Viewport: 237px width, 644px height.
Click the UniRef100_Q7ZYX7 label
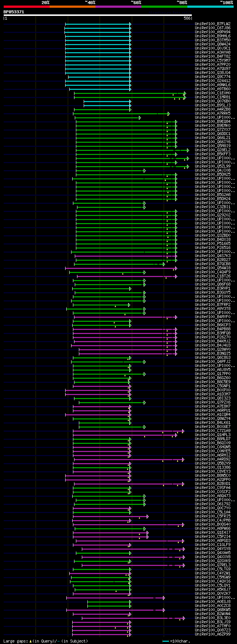(x=213, y=130)
